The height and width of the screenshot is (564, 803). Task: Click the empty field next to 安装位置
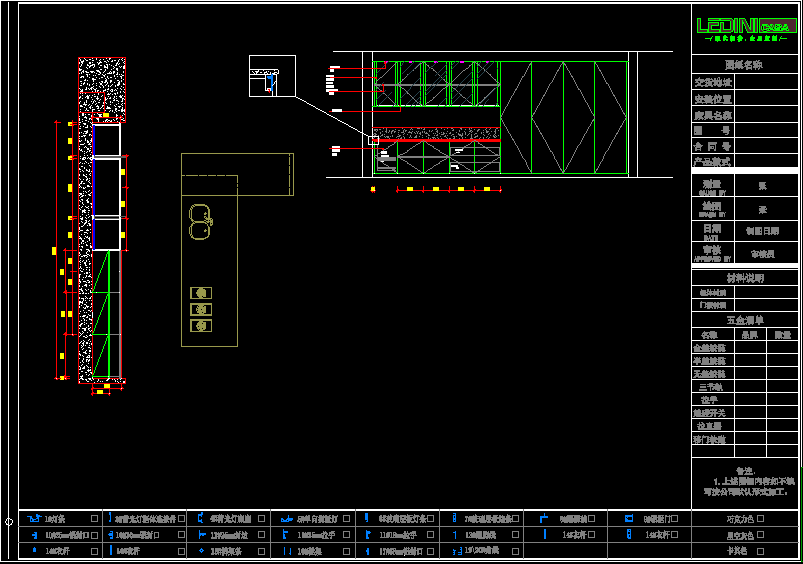[766, 99]
